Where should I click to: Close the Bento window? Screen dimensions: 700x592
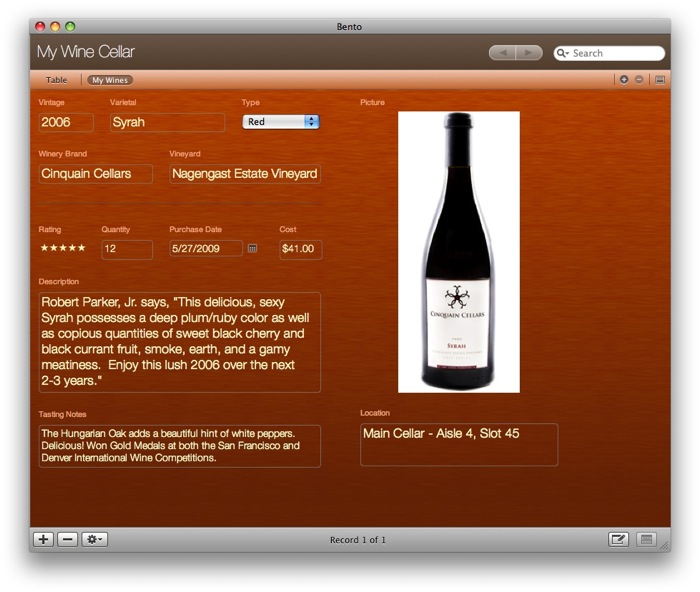(40, 26)
